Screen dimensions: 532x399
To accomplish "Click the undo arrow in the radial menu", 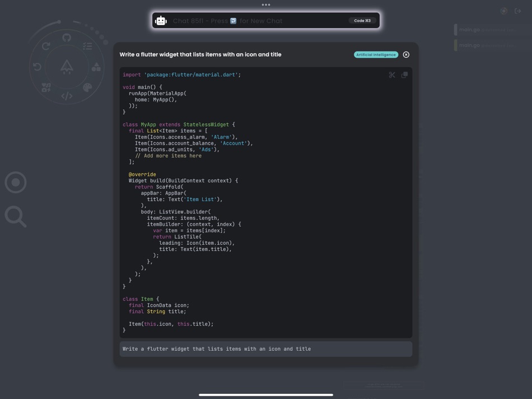I will tap(37, 67).
